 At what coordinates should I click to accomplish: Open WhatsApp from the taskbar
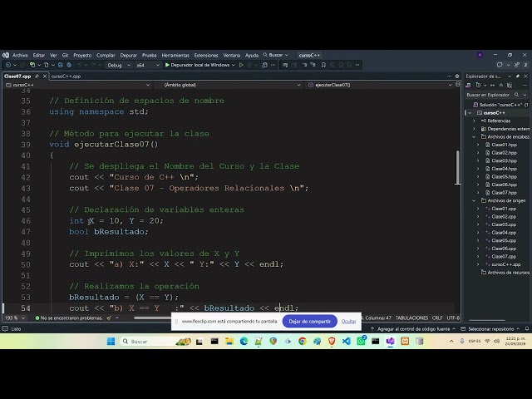point(361,342)
